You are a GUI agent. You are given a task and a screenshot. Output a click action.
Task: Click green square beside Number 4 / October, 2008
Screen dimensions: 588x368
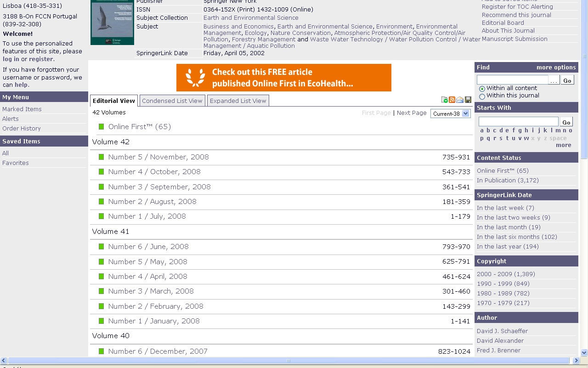click(101, 171)
